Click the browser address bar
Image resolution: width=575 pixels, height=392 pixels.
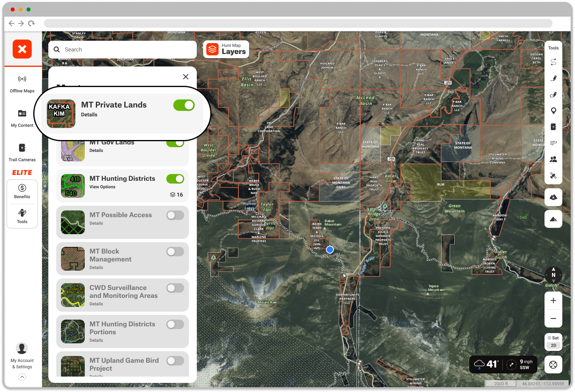coord(298,23)
